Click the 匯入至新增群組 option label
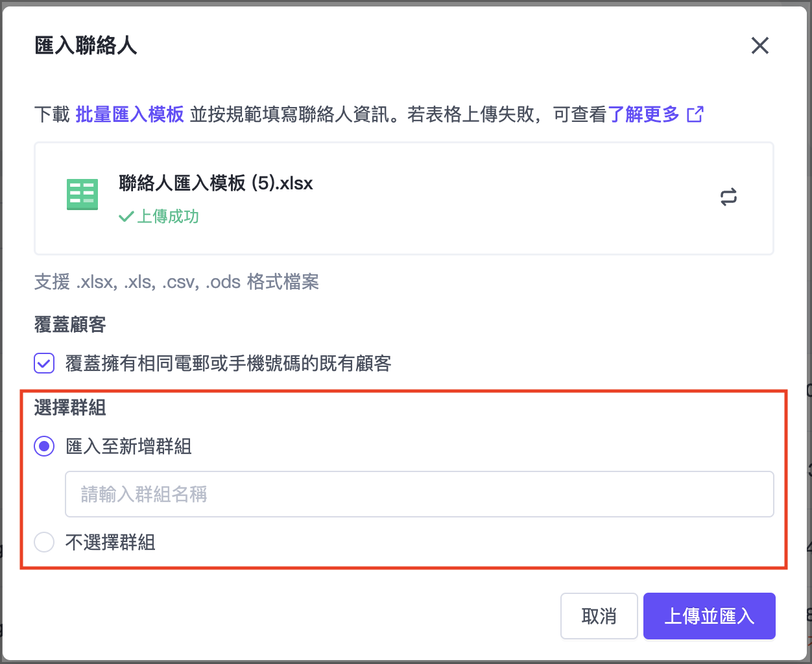The width and height of the screenshot is (812, 664). [x=128, y=446]
